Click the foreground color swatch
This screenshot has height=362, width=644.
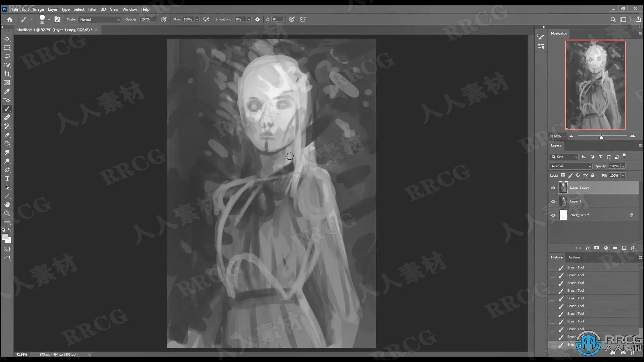[5, 237]
